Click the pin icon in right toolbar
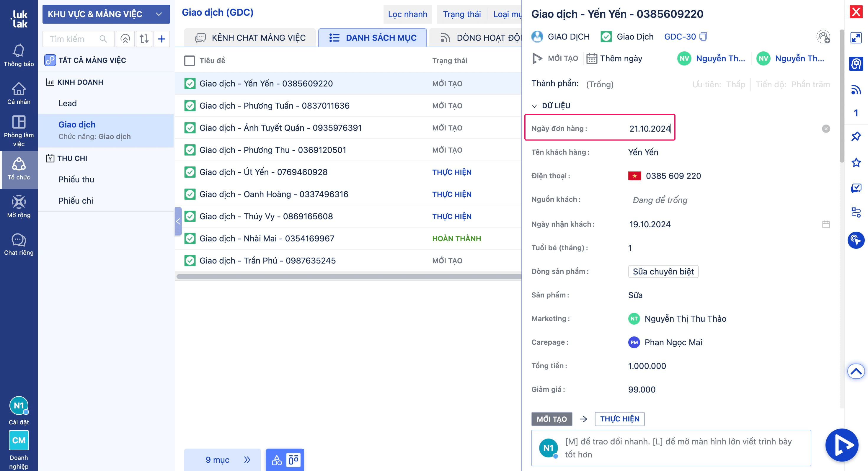 click(x=856, y=136)
